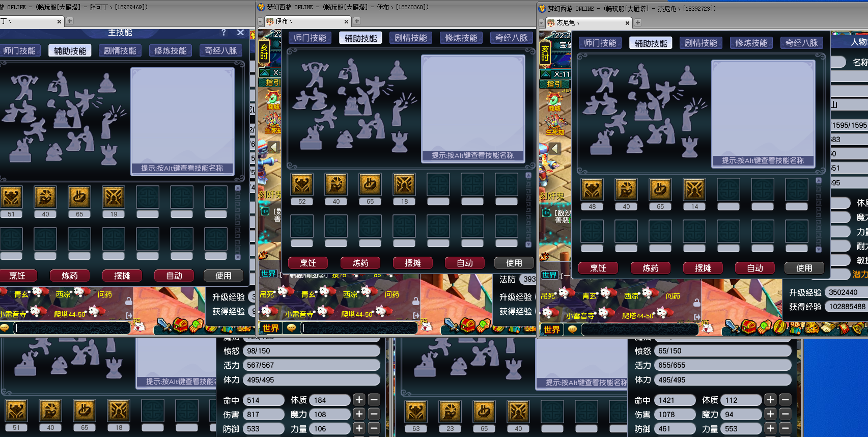Click skill list scrollbar in 胖可丁 window
The width and height of the screenshot is (868, 437).
pos(238,223)
